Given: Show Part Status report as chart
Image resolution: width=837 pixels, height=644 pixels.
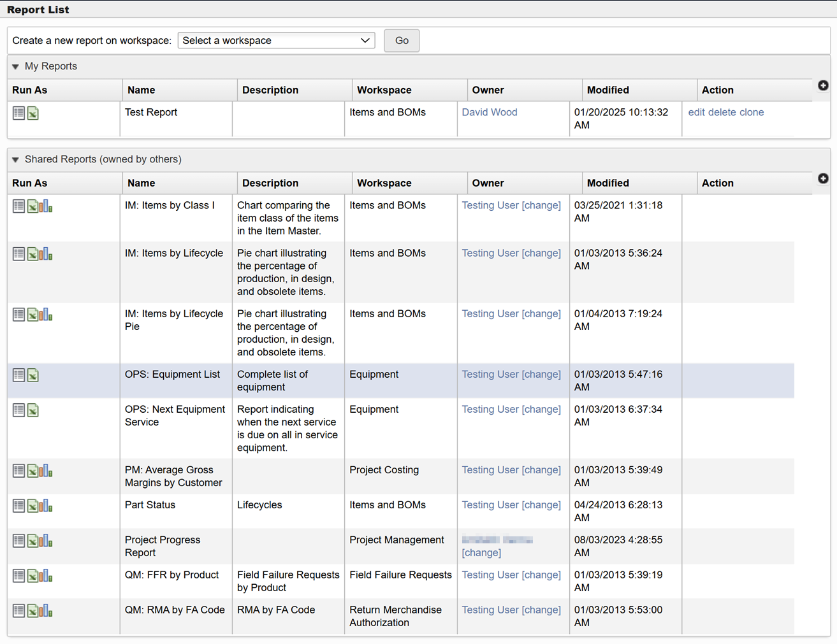Looking at the screenshot, I should pyautogui.click(x=47, y=506).
